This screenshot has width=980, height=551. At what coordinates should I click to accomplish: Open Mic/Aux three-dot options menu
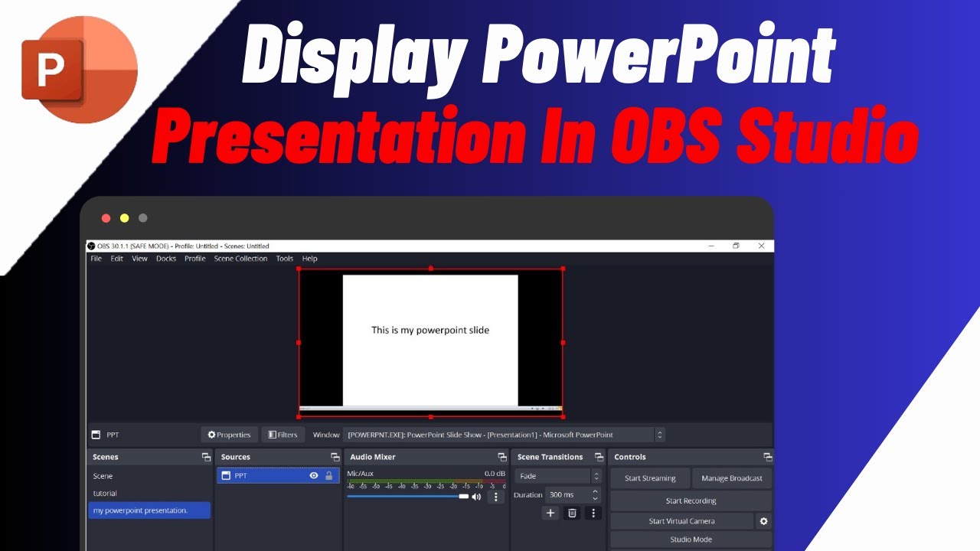point(496,497)
